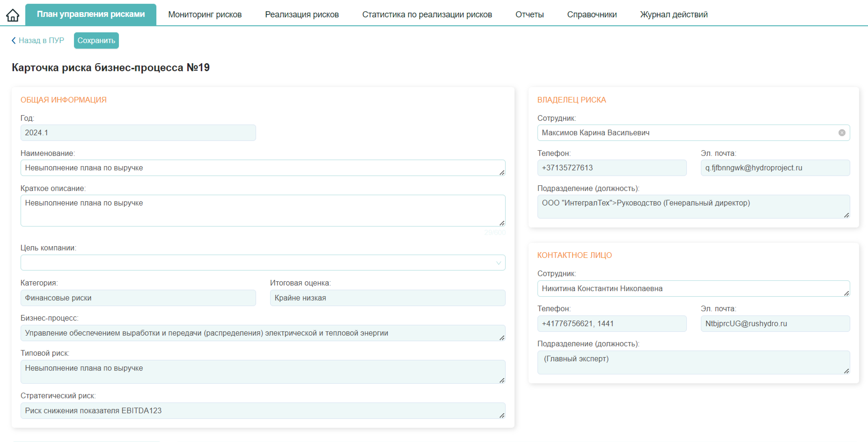
Task: Edit the Краткое описание text area
Action: [x=263, y=211]
